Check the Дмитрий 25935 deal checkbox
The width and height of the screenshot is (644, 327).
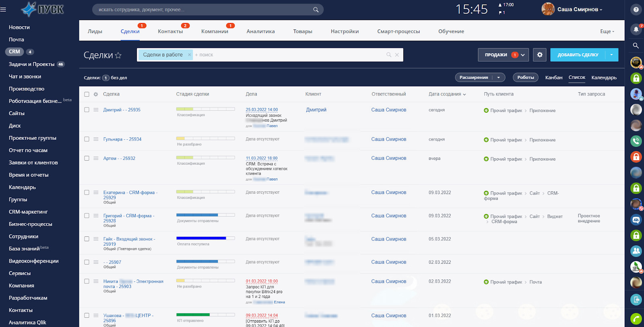[87, 110]
